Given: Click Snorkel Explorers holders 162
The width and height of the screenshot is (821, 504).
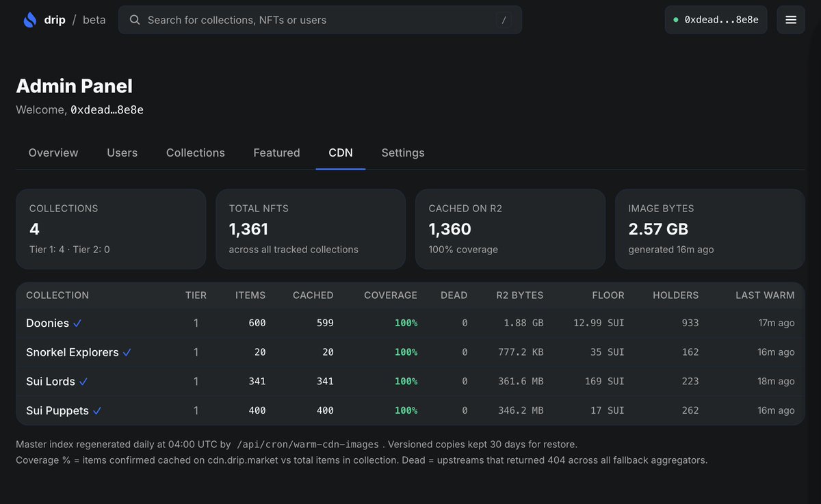Looking at the screenshot, I should pyautogui.click(x=690, y=352).
